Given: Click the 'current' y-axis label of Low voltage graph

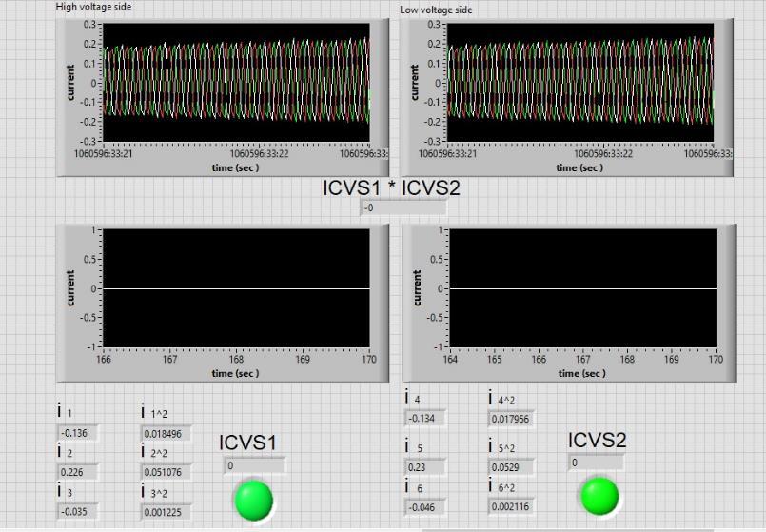Looking at the screenshot, I should click(x=415, y=83).
